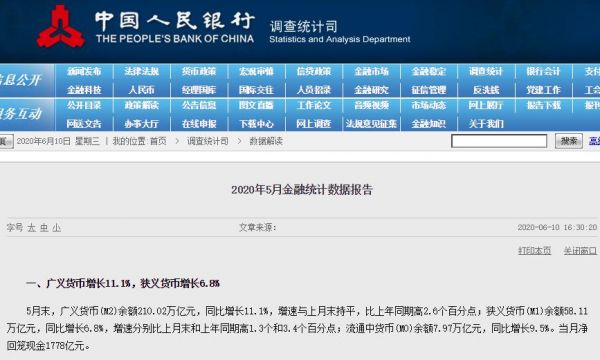Image resolution: width=600 pixels, height=360 pixels.
Task: Select the 金融市场 navigation link
Action: (371, 72)
